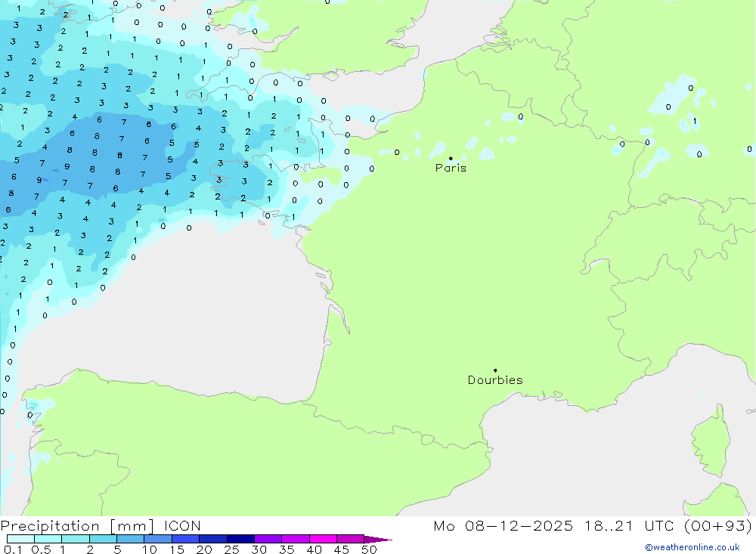The height and width of the screenshot is (554, 756).
Task: Select the 15–20 mm legend color swatch
Action: pyautogui.click(x=186, y=539)
